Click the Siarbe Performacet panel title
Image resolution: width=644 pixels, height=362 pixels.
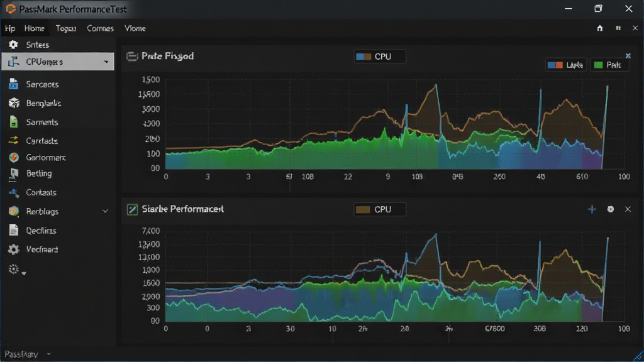[182, 209]
